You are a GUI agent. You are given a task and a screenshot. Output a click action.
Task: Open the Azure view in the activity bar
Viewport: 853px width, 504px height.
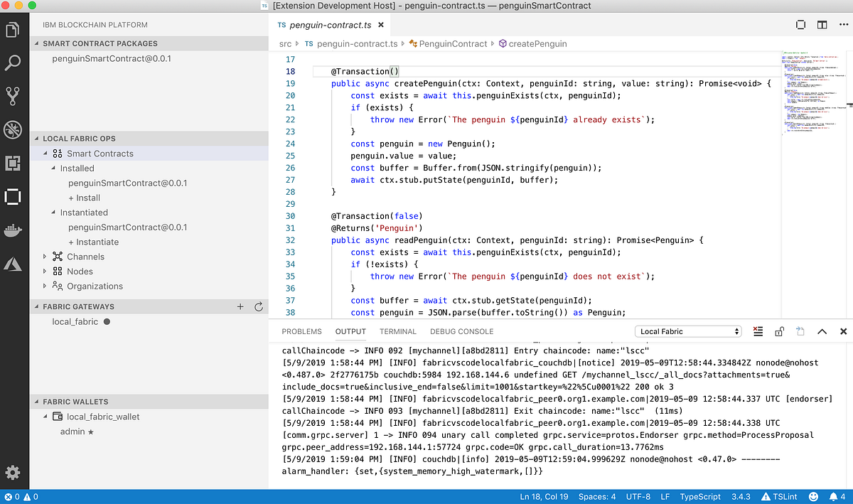click(13, 263)
